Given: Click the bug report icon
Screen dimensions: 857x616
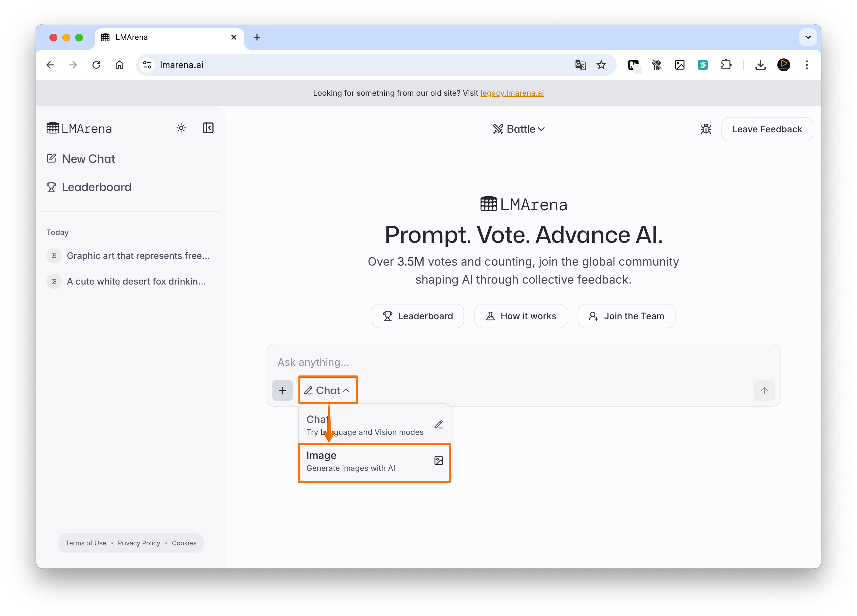Looking at the screenshot, I should tap(705, 129).
